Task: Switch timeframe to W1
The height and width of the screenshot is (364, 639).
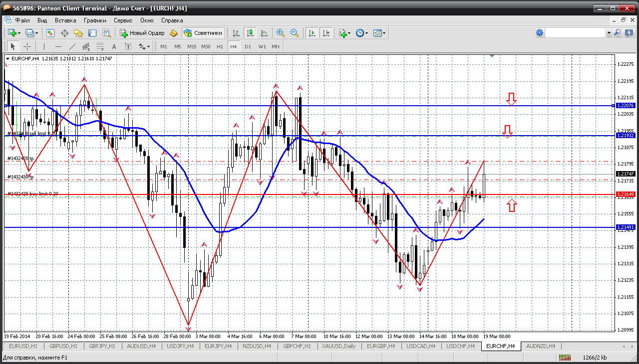Action: pos(262,46)
